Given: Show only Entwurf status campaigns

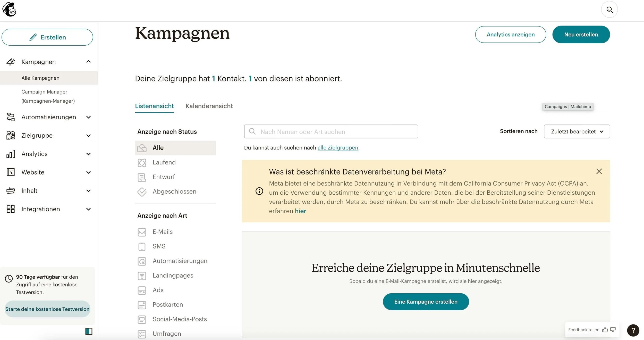Looking at the screenshot, I should 164,177.
